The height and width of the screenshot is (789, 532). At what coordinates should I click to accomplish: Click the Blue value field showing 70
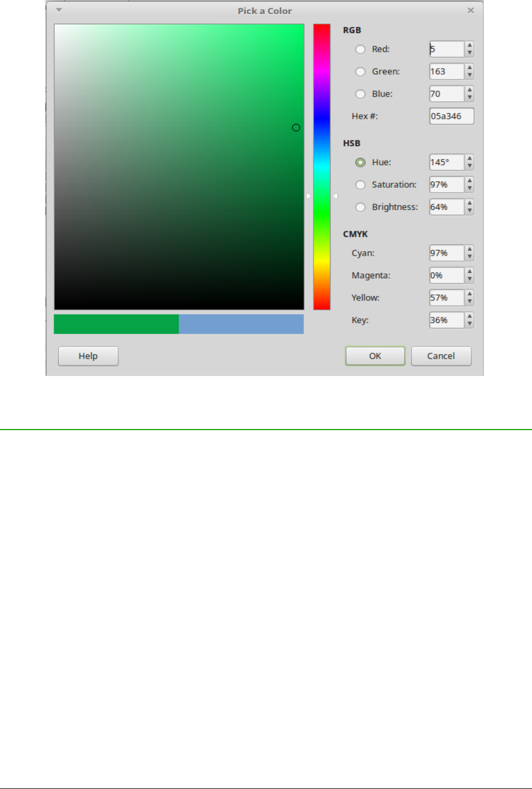[x=447, y=94]
